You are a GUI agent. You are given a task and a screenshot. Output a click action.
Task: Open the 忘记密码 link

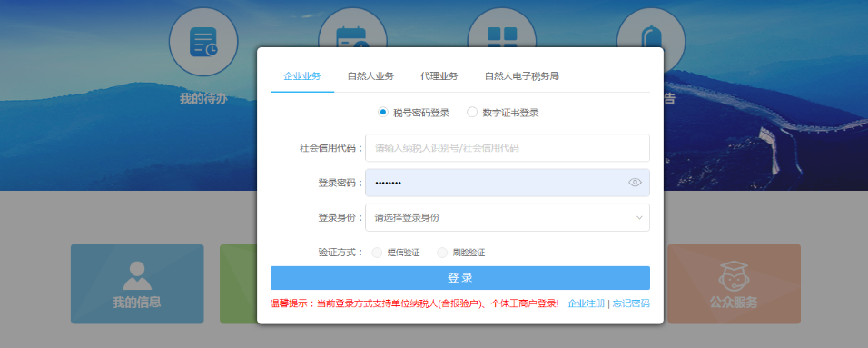coord(631,303)
